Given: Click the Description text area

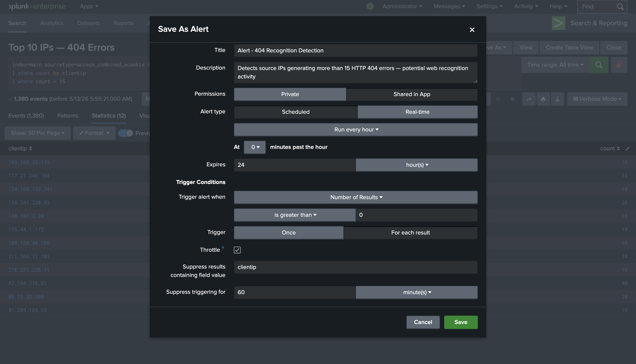Looking at the screenshot, I should coord(355,72).
